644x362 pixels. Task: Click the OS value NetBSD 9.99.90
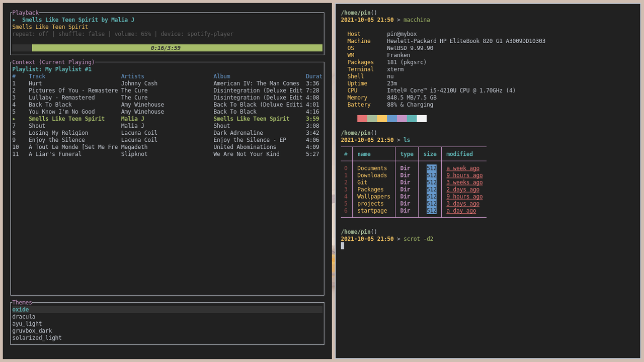[x=410, y=48]
